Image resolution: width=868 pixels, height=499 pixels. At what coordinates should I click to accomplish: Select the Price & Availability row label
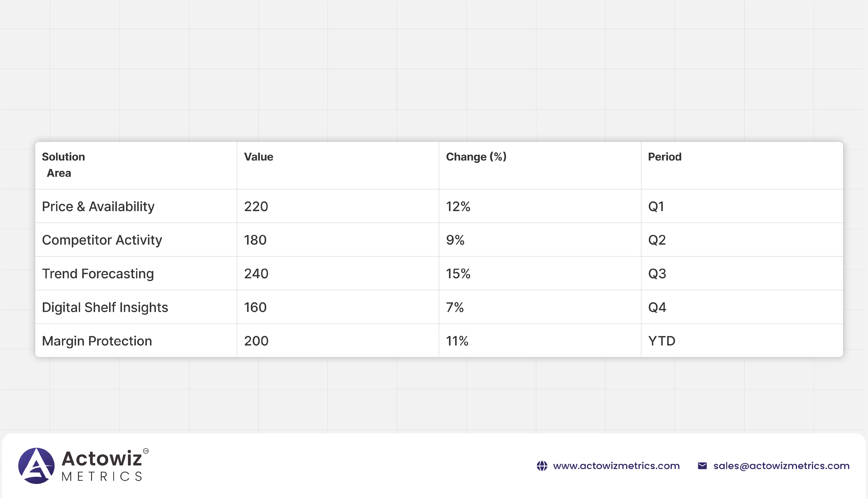click(x=98, y=206)
